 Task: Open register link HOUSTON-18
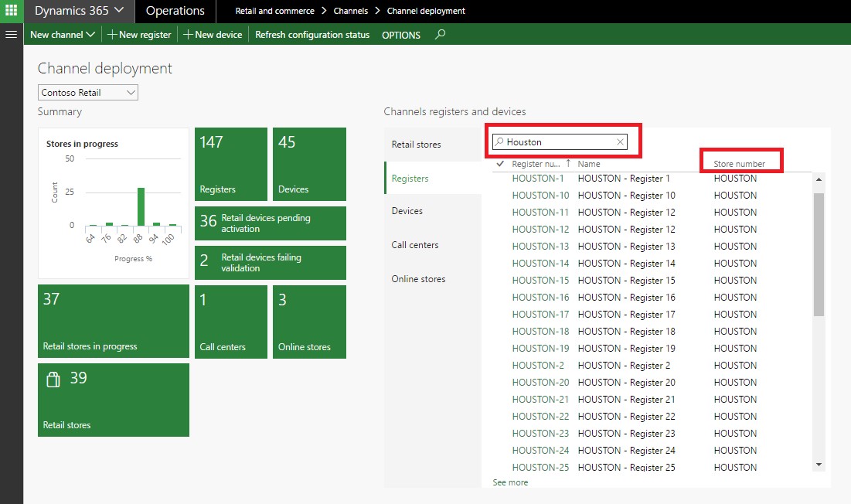[540, 332]
